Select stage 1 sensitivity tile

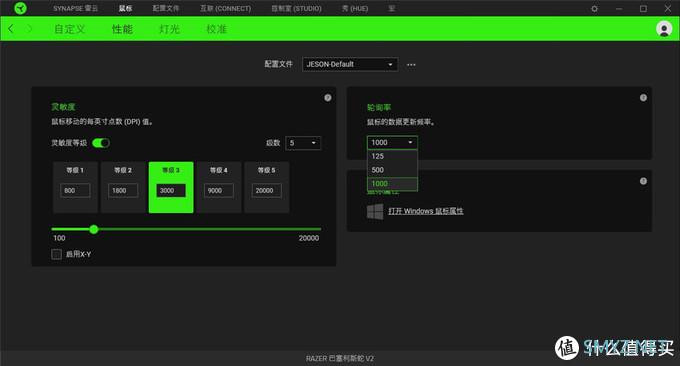click(x=75, y=187)
